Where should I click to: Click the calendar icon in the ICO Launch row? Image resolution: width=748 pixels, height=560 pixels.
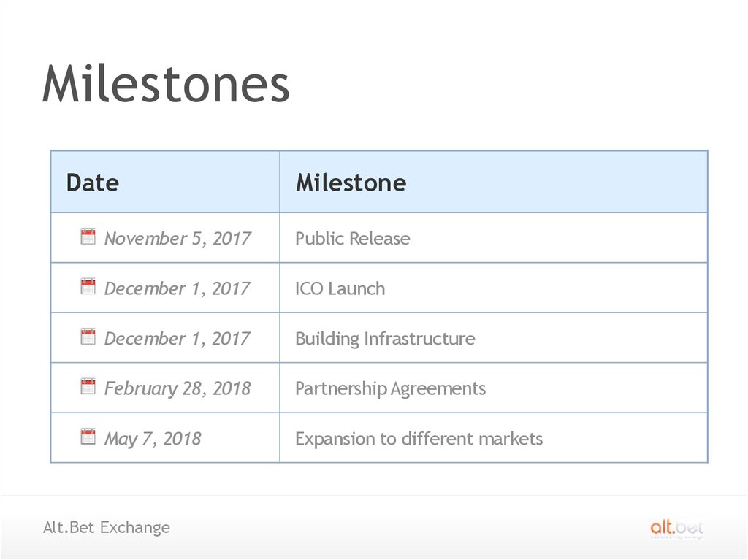(x=88, y=286)
